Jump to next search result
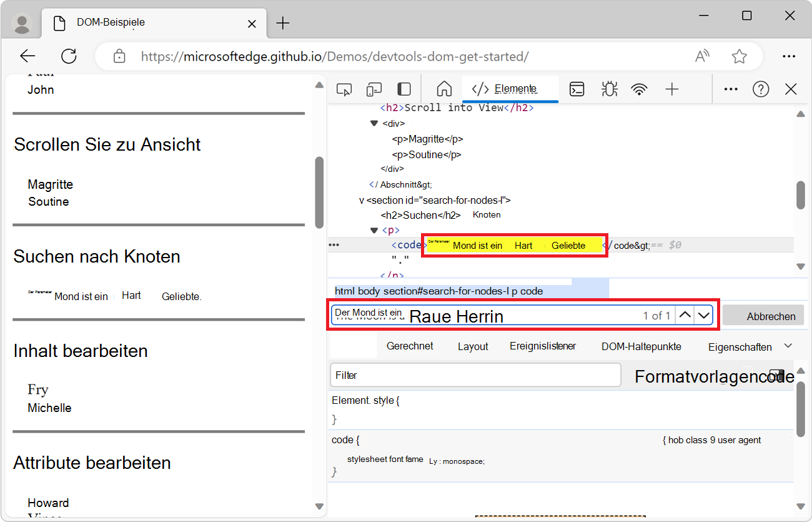 703,315
